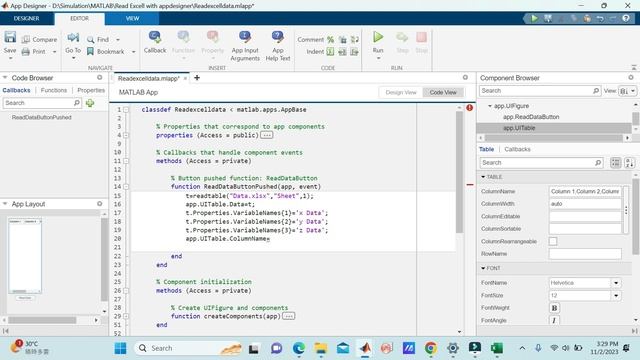Click the Print icon
Screen dimensions: 640x360
(26, 52)
